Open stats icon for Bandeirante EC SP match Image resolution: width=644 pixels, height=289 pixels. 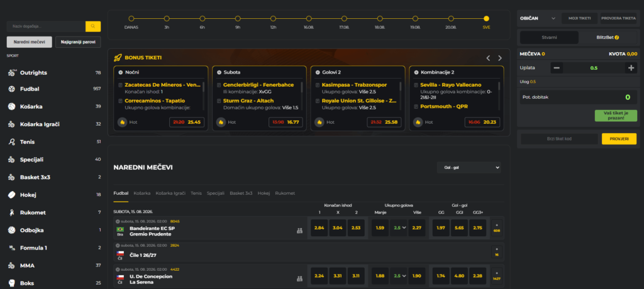tap(300, 231)
